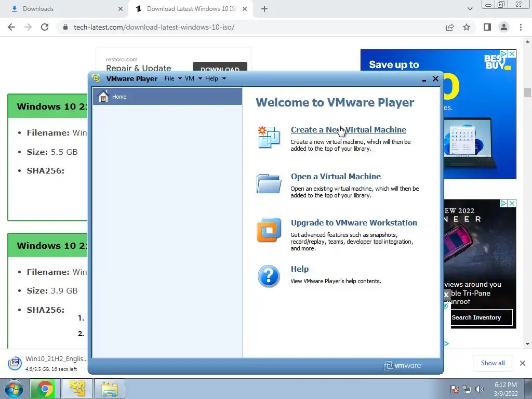Close the Best Buy ad with X icon
The width and height of the screenshot is (532, 399).
(x=512, y=54)
